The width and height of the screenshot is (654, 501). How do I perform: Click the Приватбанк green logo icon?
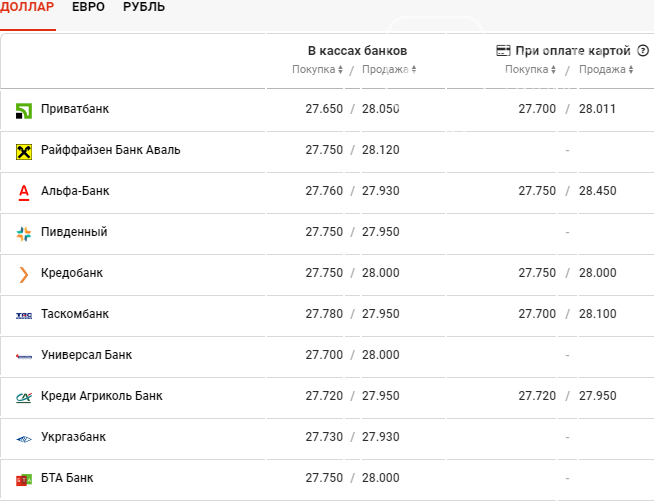(24, 111)
